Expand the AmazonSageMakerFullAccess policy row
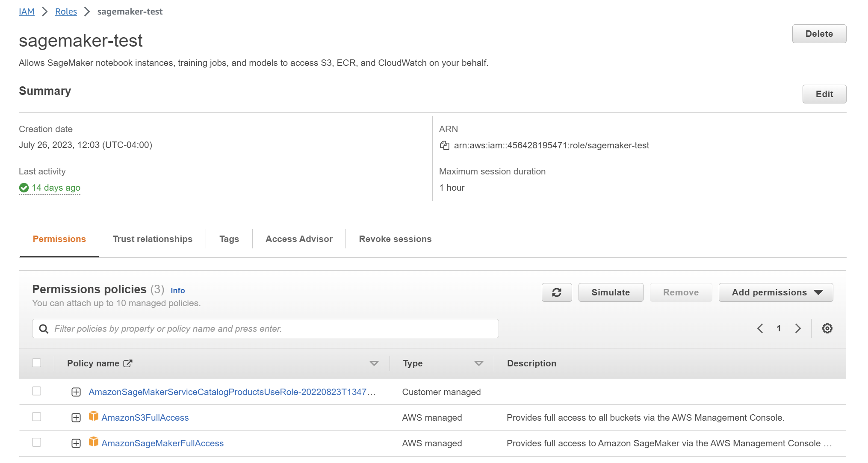The image size is (868, 463). (76, 443)
